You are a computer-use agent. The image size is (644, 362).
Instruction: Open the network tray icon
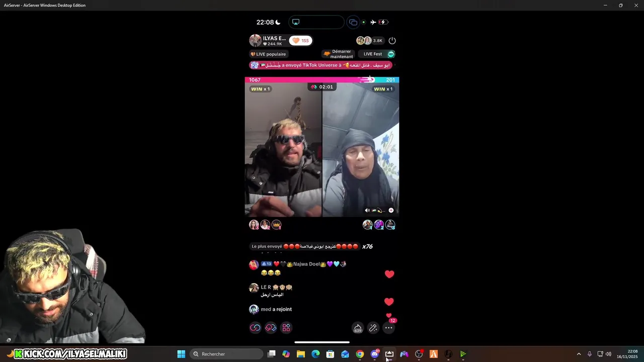[x=600, y=354]
